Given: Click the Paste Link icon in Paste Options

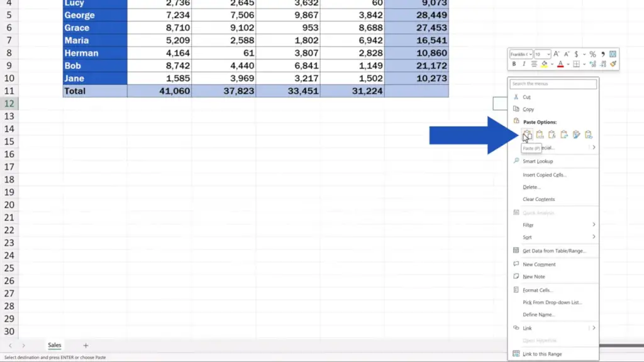Looking at the screenshot, I should (589, 134).
